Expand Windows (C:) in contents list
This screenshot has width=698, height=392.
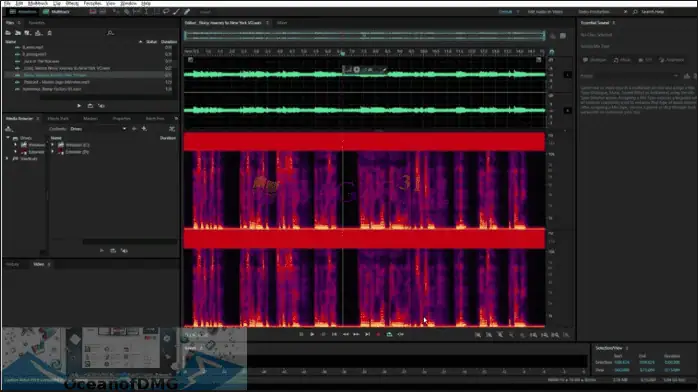(53, 145)
